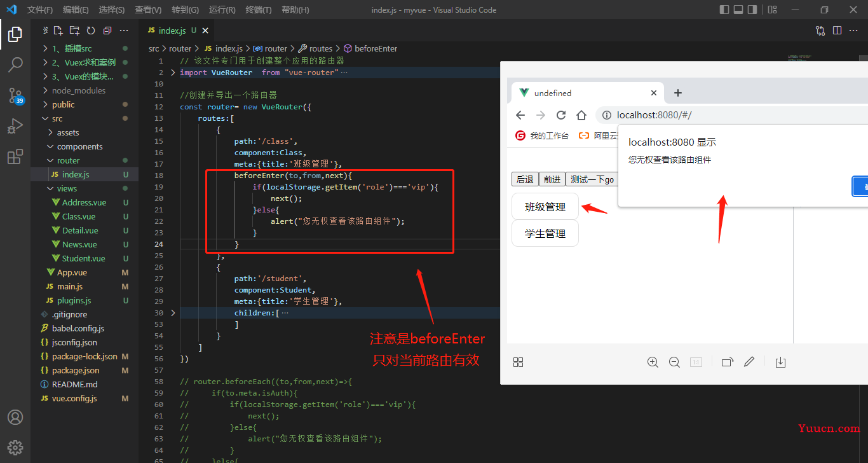The width and height of the screenshot is (868, 463).
Task: Expand the node_modules folder
Action: 85,90
